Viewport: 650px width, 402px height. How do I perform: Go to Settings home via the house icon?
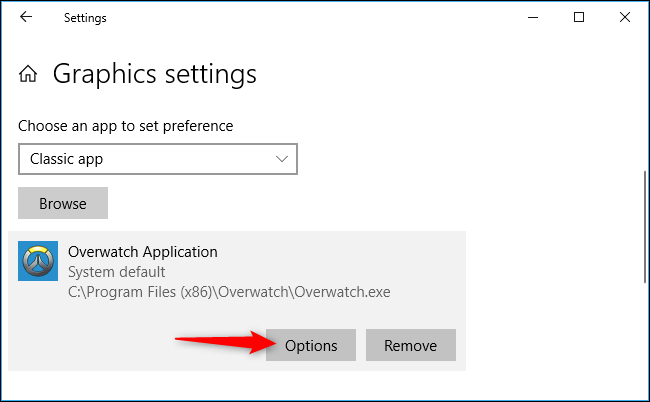[29, 74]
